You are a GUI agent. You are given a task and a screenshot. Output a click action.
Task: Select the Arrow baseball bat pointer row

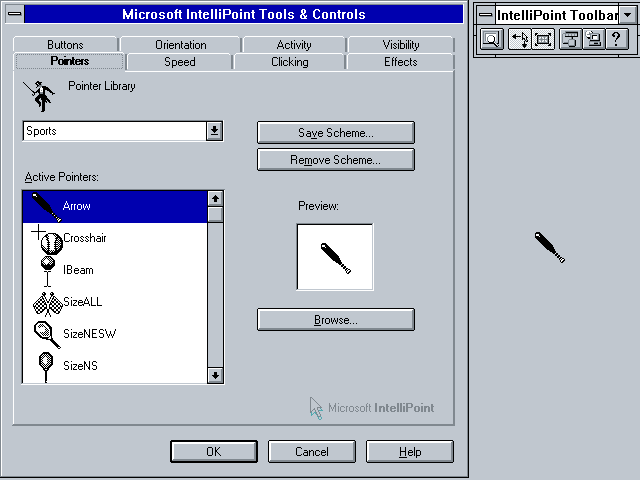(x=115, y=207)
